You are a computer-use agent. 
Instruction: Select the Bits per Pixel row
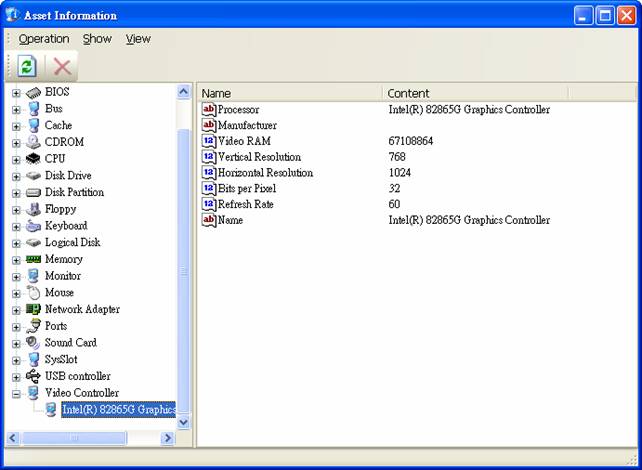(x=239, y=189)
